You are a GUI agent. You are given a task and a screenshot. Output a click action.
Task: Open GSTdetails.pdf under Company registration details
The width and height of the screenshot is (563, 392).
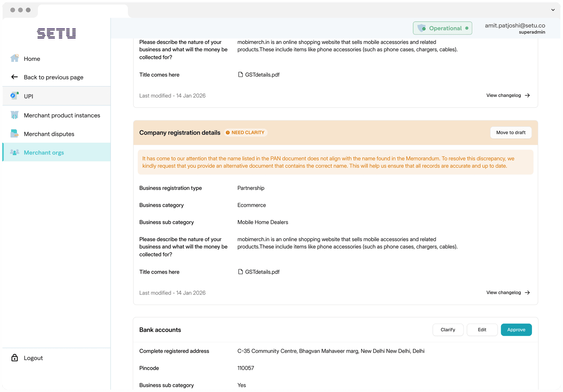tap(262, 272)
